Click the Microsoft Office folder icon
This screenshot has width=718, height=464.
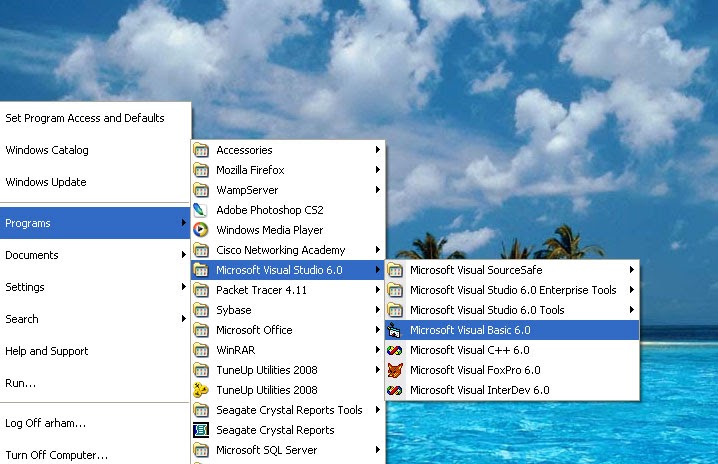click(201, 330)
